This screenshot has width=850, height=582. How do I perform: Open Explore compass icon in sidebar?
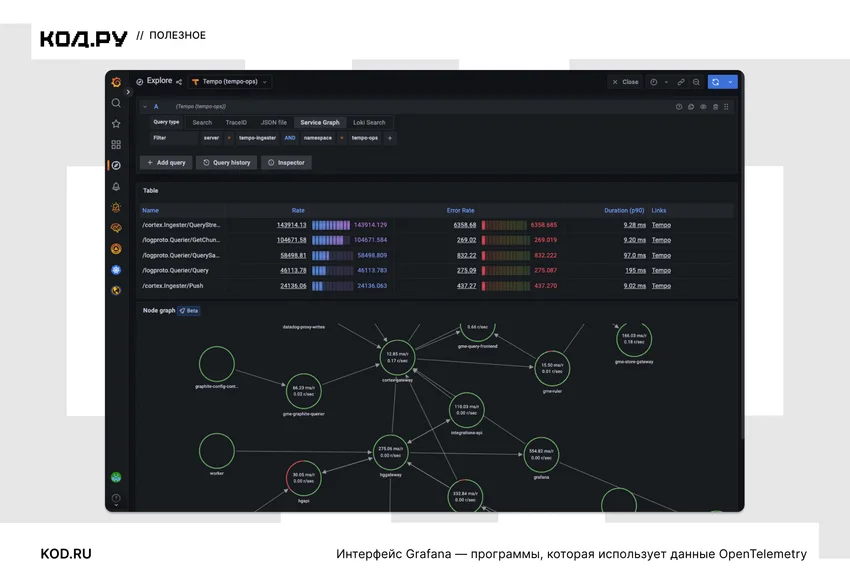pos(116,165)
